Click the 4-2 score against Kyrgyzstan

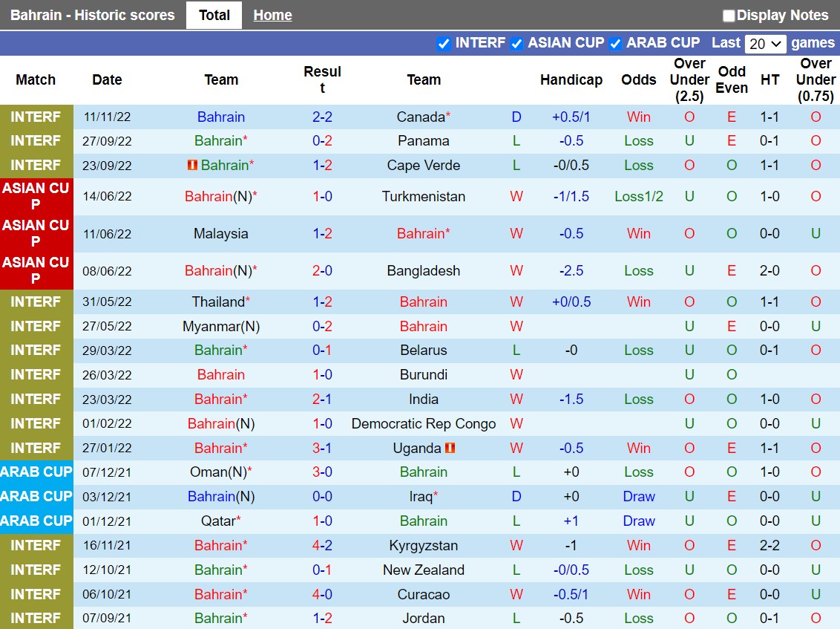322,546
